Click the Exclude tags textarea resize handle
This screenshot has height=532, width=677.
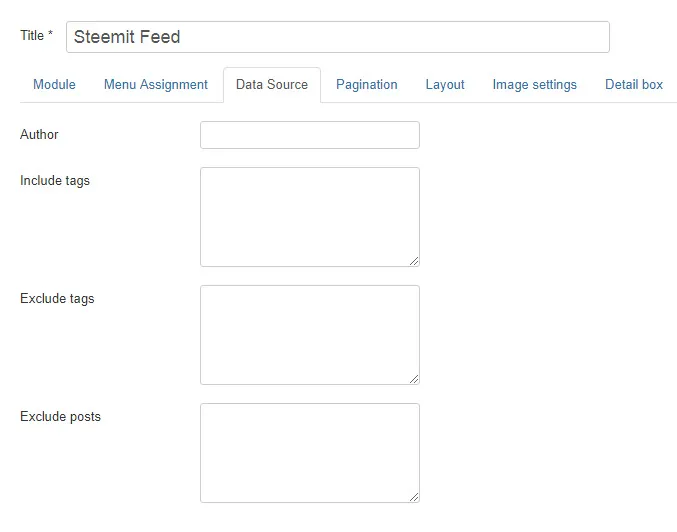click(x=414, y=379)
